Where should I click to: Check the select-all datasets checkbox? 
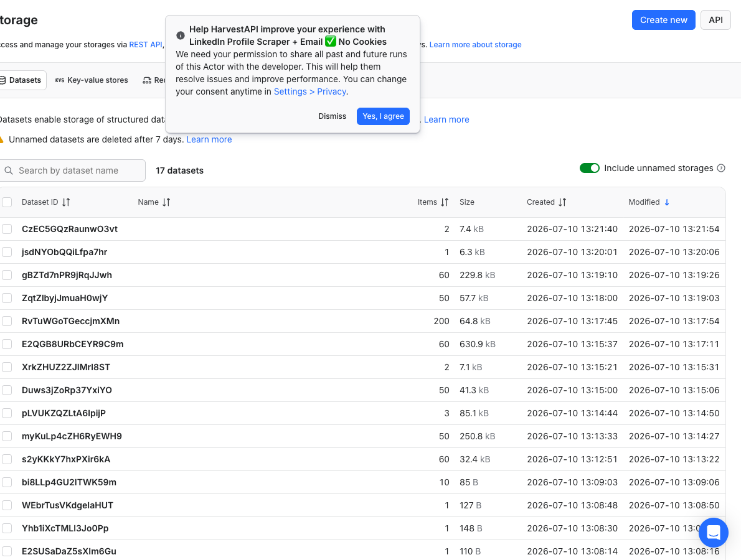point(7,202)
